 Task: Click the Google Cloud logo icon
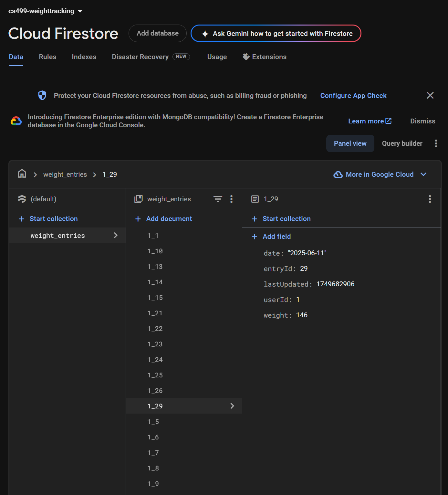pyautogui.click(x=16, y=121)
